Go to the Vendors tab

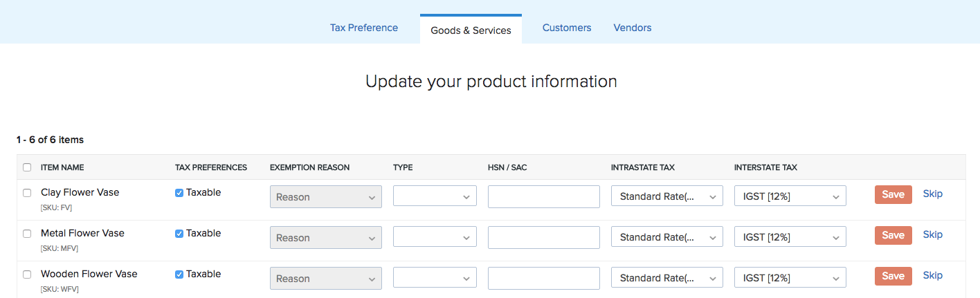tap(632, 28)
